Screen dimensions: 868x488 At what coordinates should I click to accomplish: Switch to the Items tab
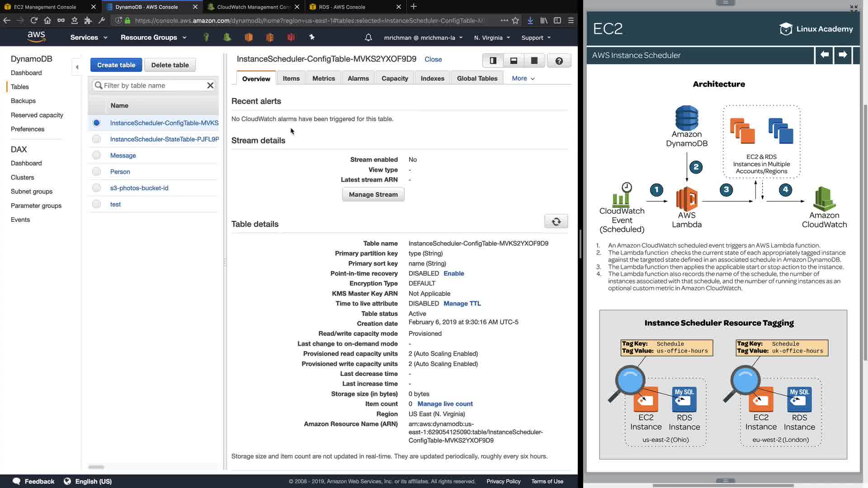(x=291, y=78)
